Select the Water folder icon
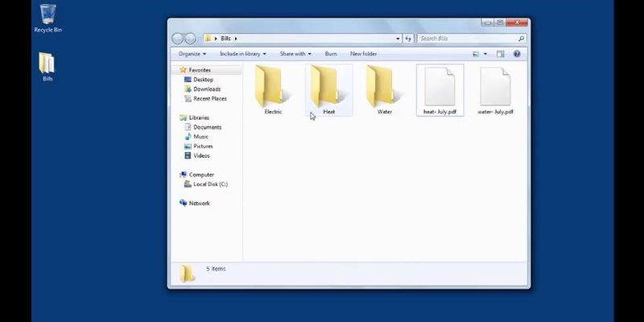The image size is (644, 322). 384,88
